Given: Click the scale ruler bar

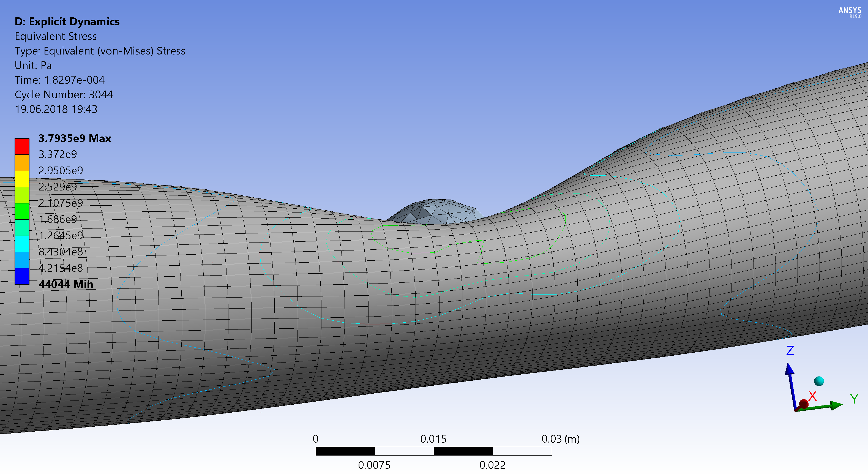Looking at the screenshot, I should click(434, 451).
